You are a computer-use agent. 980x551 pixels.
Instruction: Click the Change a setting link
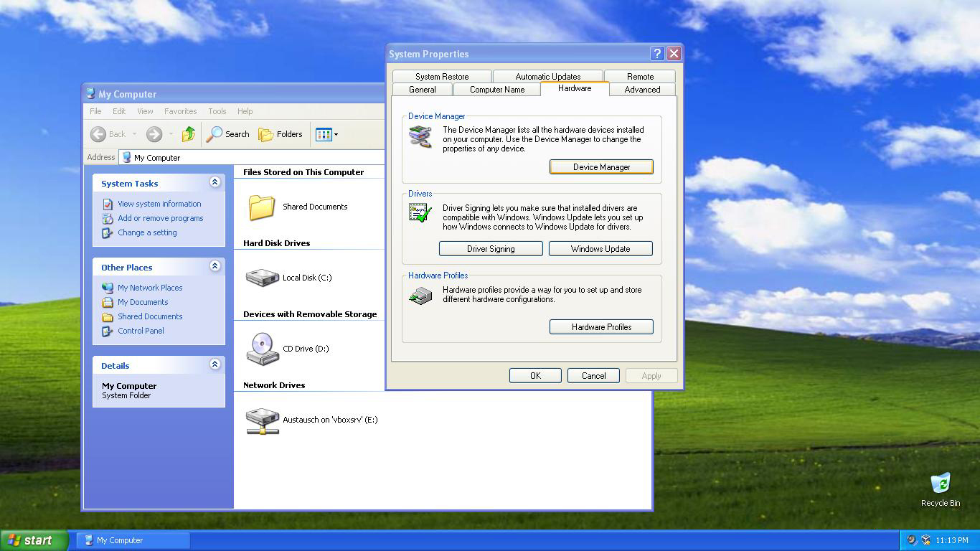(x=147, y=232)
